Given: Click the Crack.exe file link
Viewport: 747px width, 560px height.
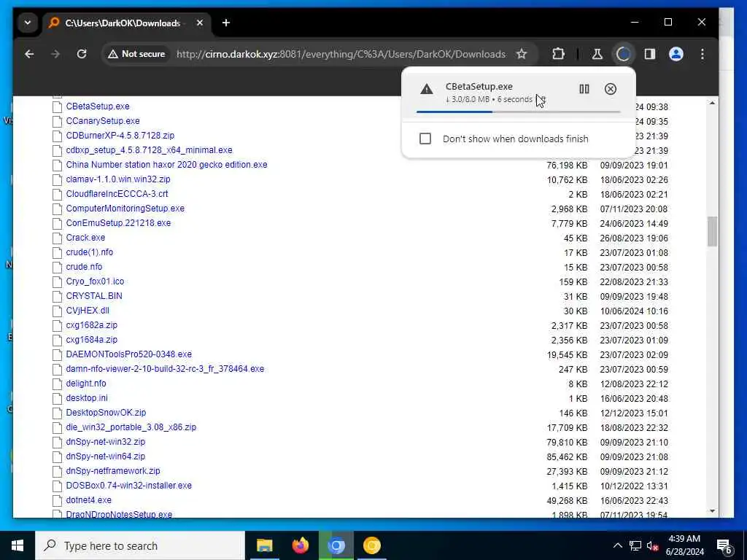Looking at the screenshot, I should (x=85, y=238).
